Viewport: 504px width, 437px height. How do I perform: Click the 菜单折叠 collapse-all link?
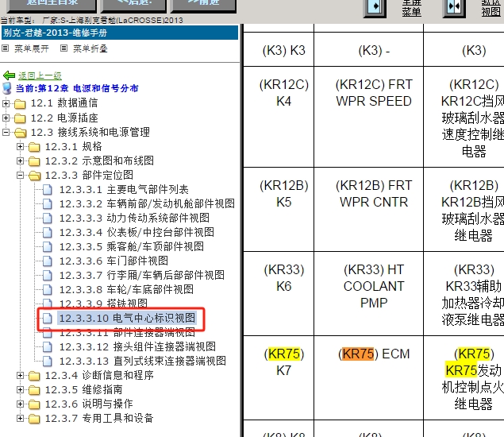point(90,48)
